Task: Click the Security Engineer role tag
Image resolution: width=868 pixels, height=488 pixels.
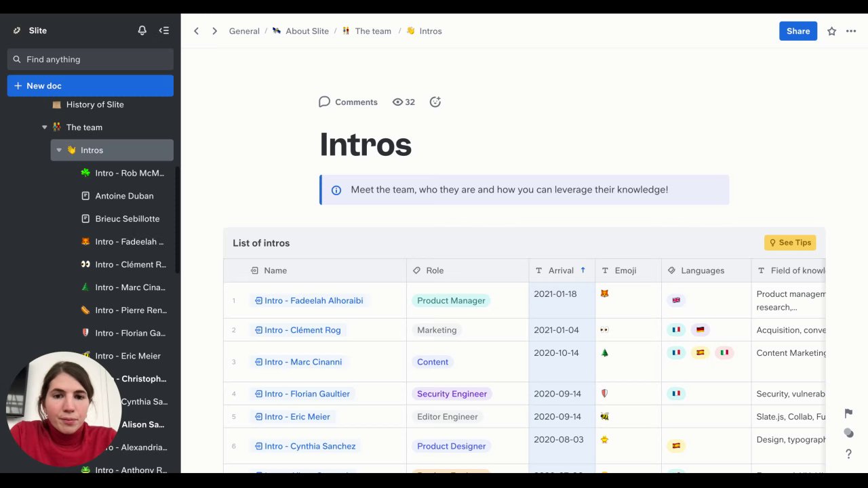Action: pyautogui.click(x=452, y=394)
